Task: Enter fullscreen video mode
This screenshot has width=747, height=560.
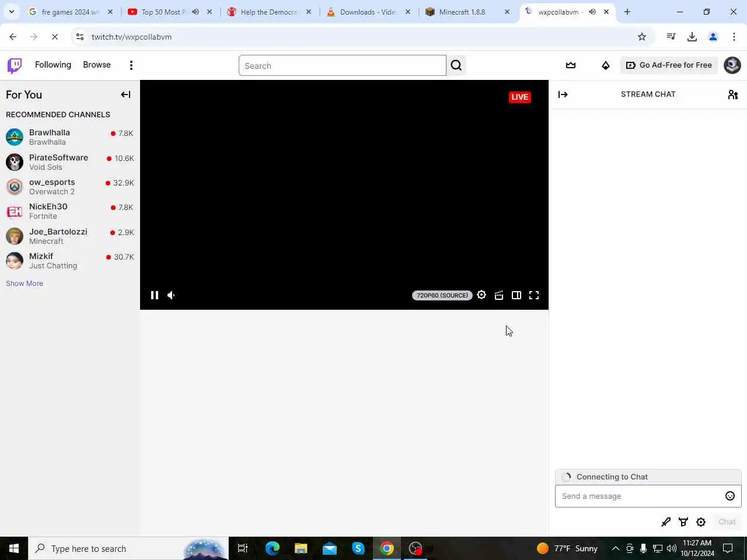Action: (534, 295)
